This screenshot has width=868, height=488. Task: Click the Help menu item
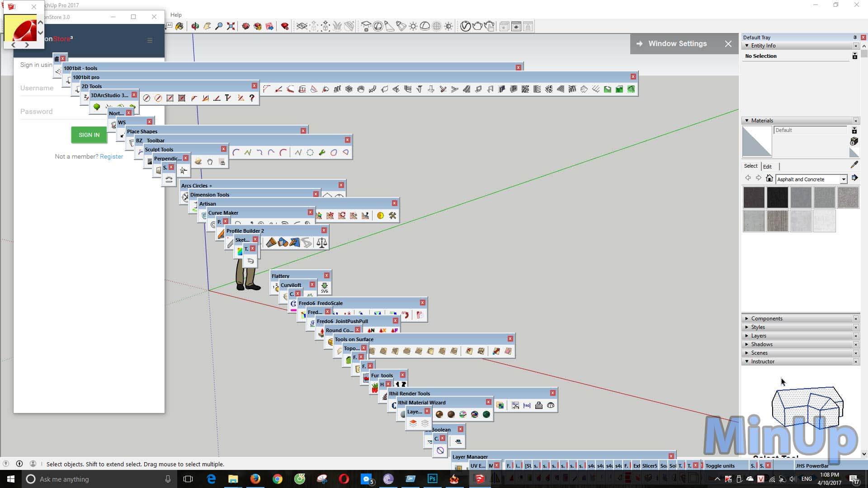(x=176, y=14)
